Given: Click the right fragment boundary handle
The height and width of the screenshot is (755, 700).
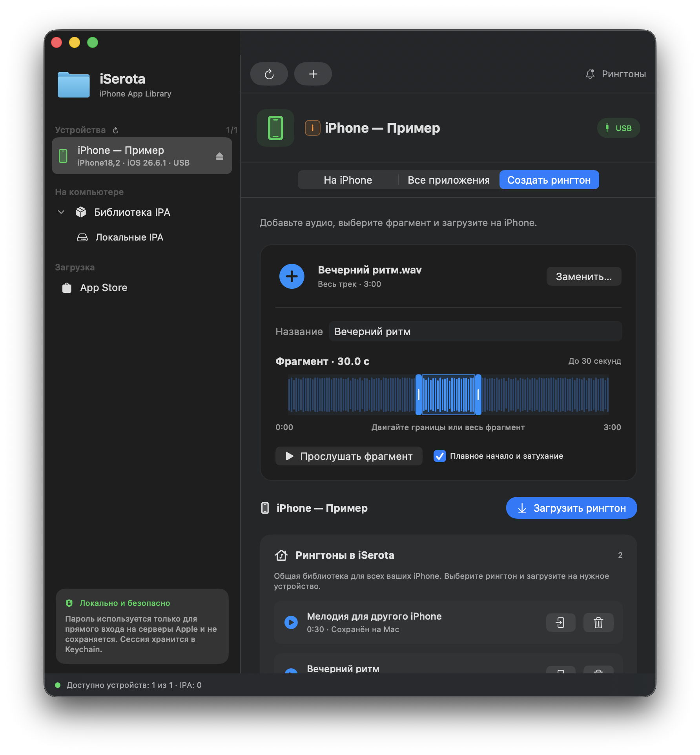Looking at the screenshot, I should 478,395.
